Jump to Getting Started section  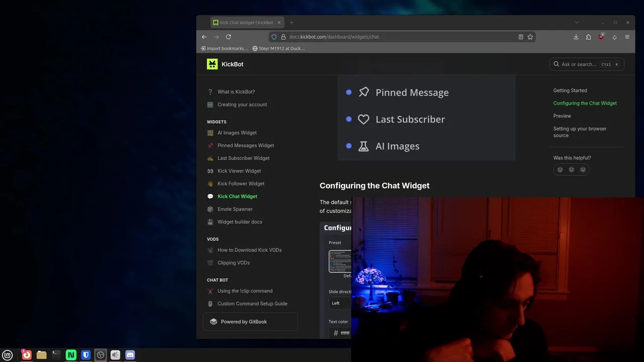pos(570,90)
